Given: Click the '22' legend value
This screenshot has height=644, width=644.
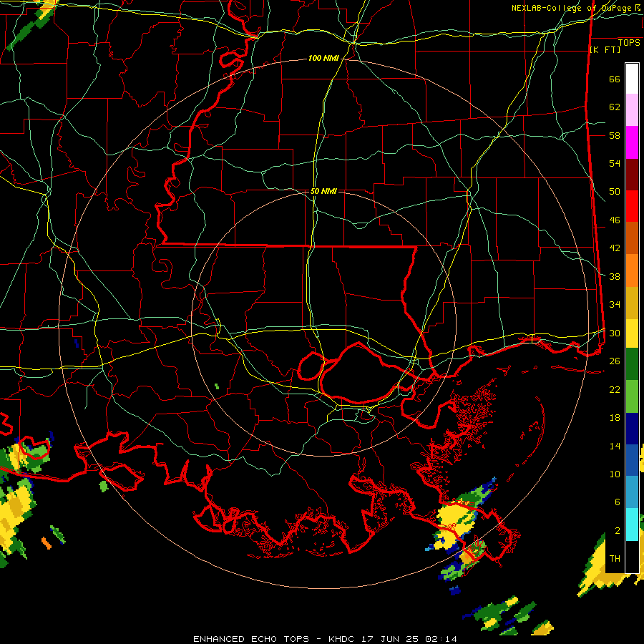Looking at the screenshot, I should [x=615, y=390].
